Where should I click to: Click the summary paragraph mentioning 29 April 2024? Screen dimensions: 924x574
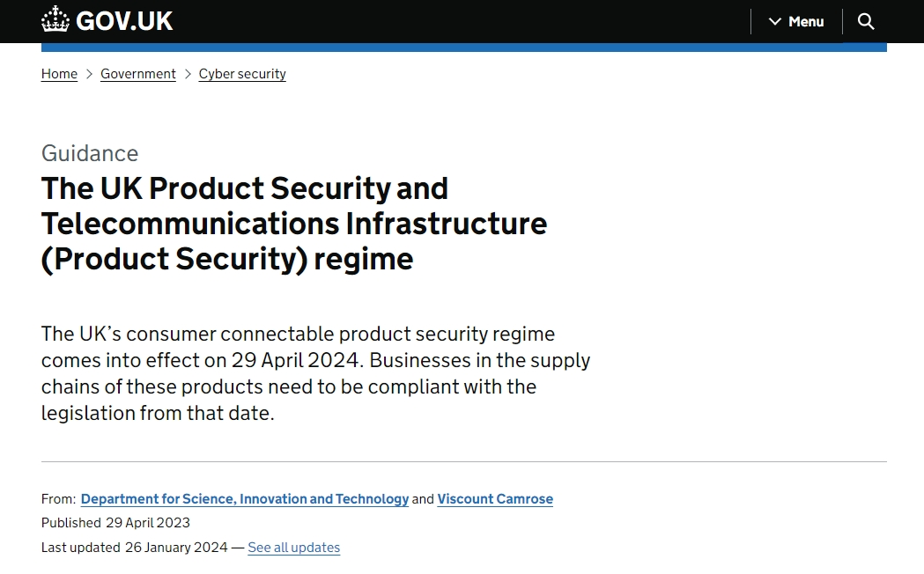click(315, 373)
